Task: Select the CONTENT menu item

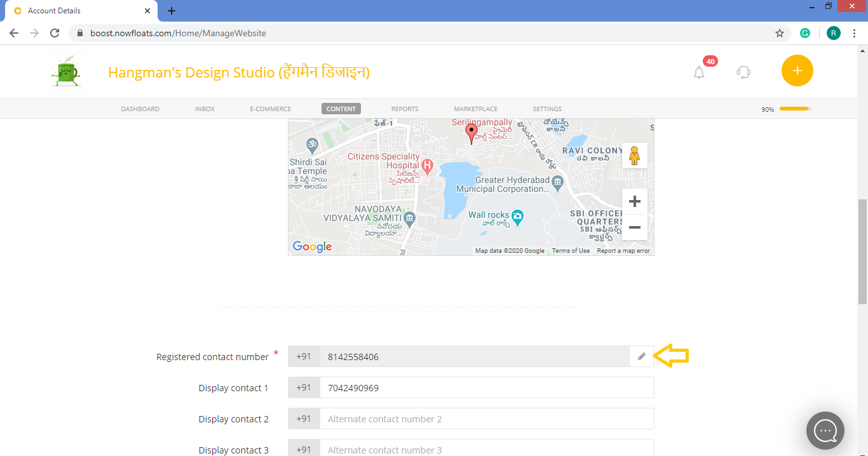Action: click(341, 109)
